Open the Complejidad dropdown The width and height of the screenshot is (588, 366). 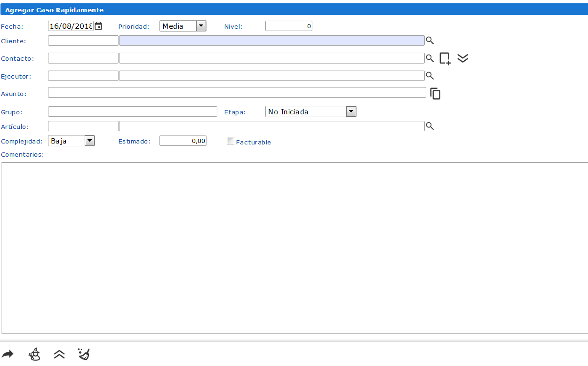coord(89,141)
